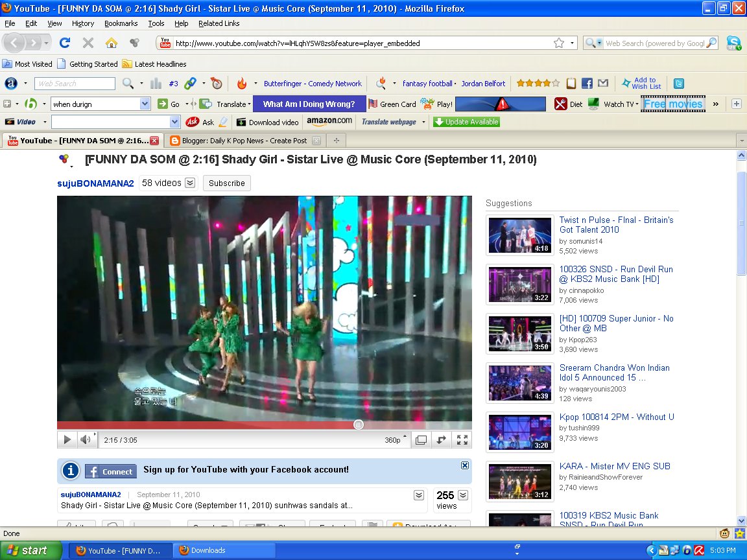Click the Update Available button

(466, 122)
